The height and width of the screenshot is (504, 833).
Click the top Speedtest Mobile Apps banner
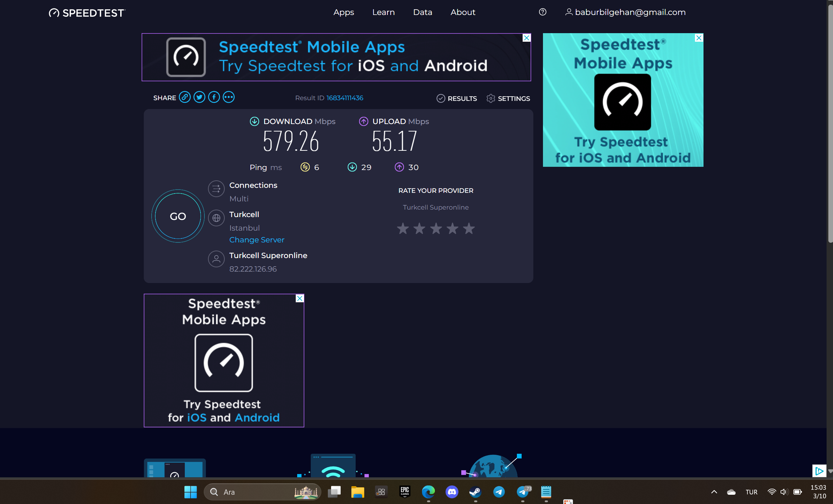coord(336,57)
